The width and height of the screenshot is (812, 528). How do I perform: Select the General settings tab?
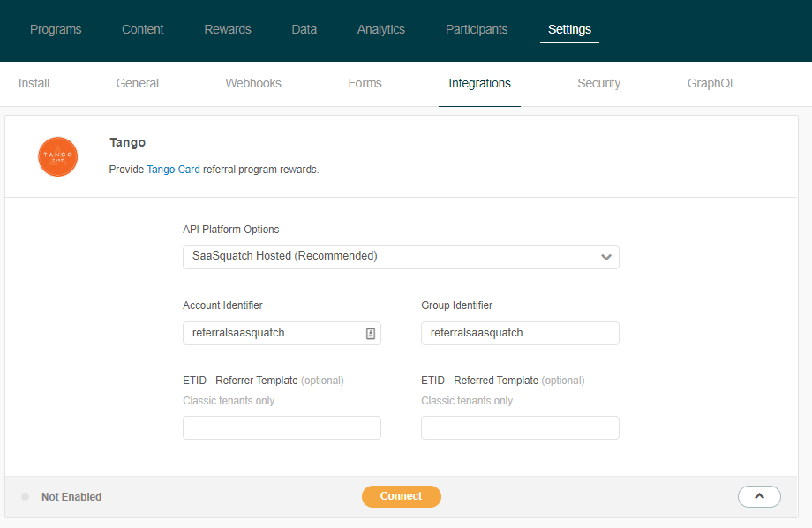[x=138, y=84]
